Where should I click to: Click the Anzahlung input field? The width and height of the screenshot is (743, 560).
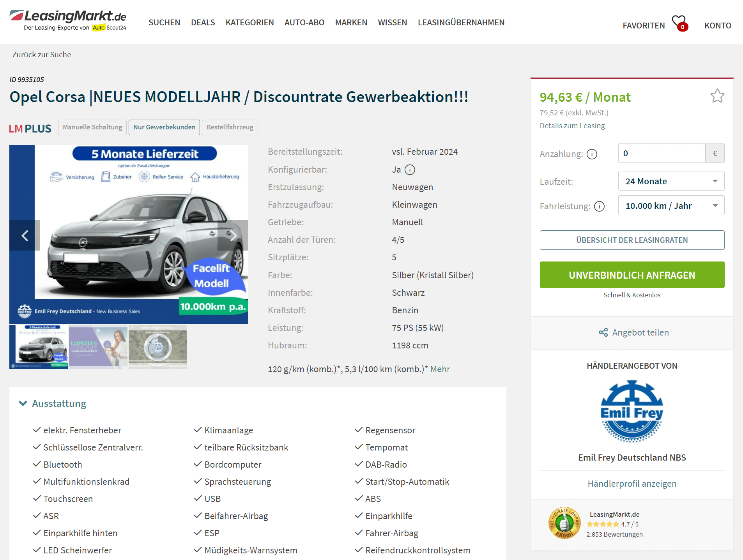click(662, 153)
